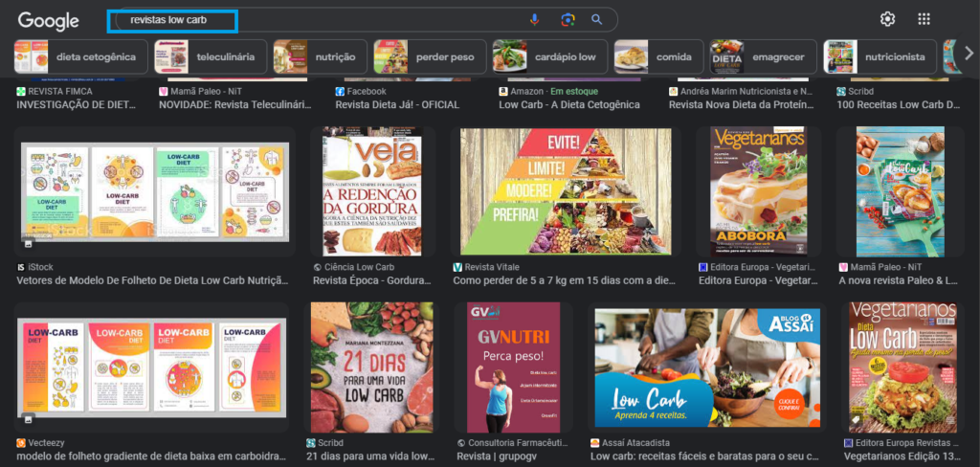The image size is (980, 467).
Task: Select the 'cardápio low' filter chip
Action: click(550, 56)
